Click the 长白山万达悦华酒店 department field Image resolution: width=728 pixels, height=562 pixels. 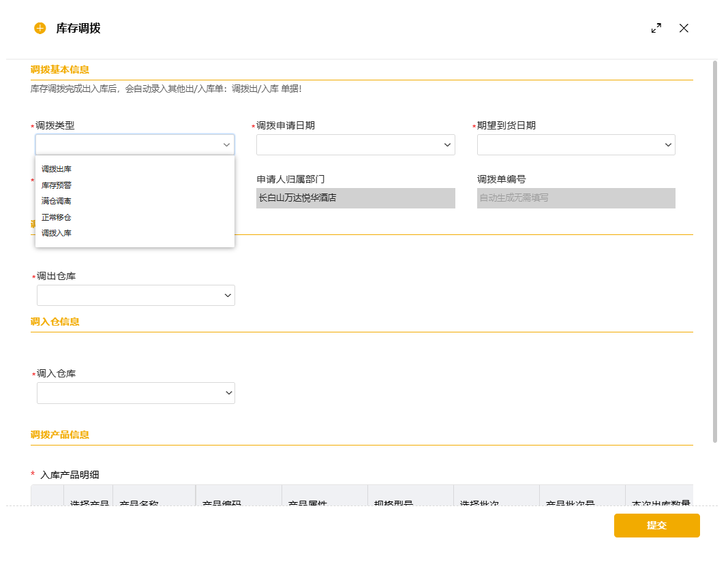tap(355, 198)
